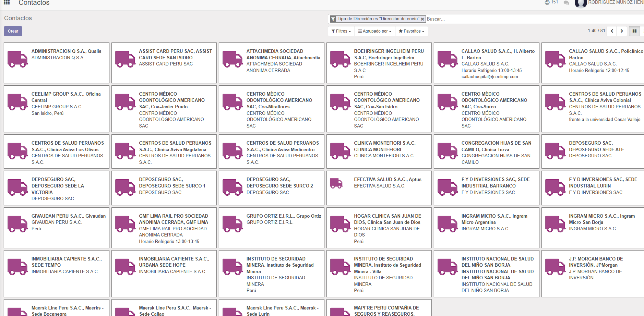Open the 151 mentions indicator
The height and width of the screenshot is (316, 644).
[x=551, y=2]
